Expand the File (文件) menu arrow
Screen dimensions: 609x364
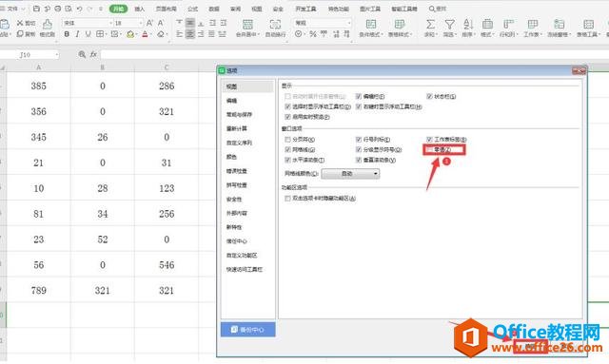tap(23, 9)
